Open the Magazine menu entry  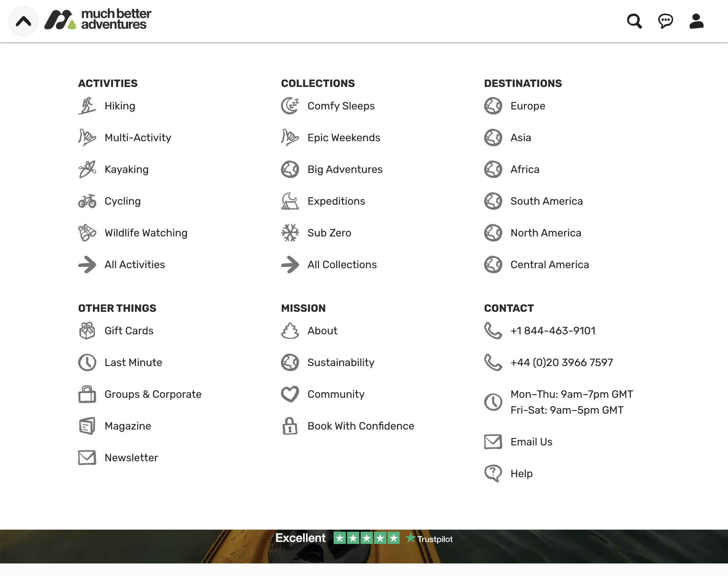tap(128, 426)
